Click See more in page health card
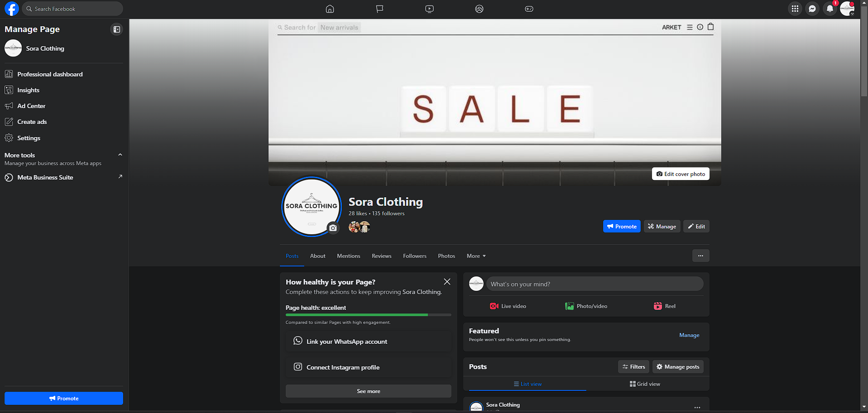The image size is (868, 413). coord(369,391)
